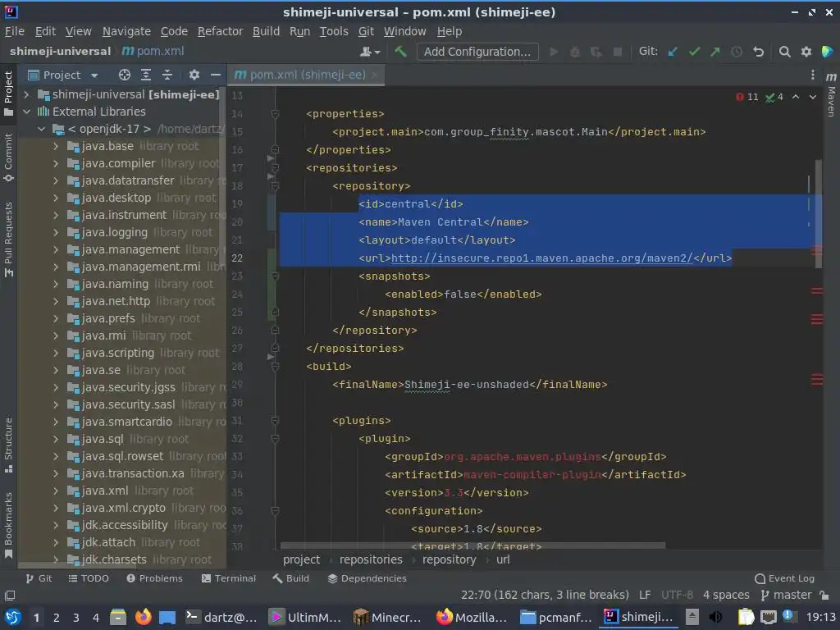Open Search Everywhere magnifier icon
The image size is (840, 630).
click(784, 52)
